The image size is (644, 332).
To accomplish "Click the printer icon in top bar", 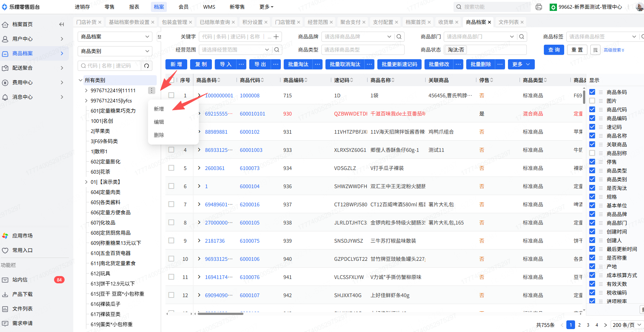I will coord(539,7).
